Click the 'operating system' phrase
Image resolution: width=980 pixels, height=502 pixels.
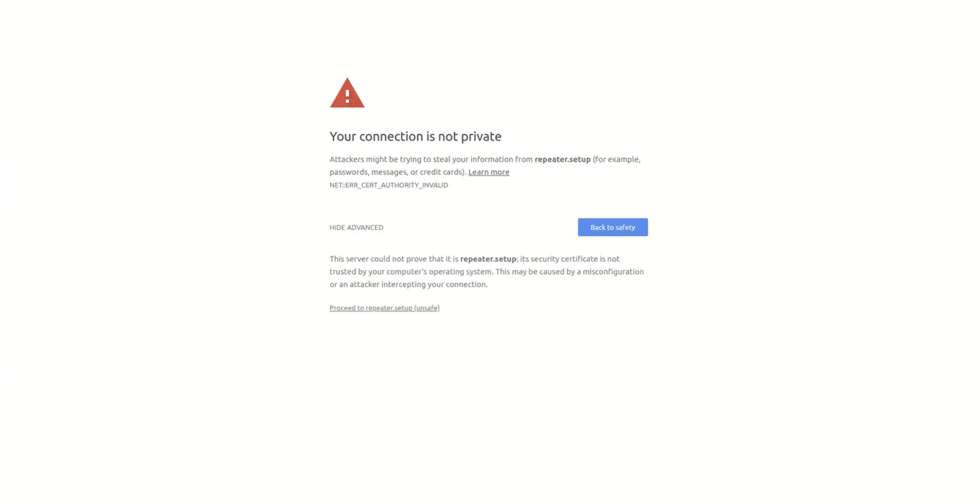460,272
